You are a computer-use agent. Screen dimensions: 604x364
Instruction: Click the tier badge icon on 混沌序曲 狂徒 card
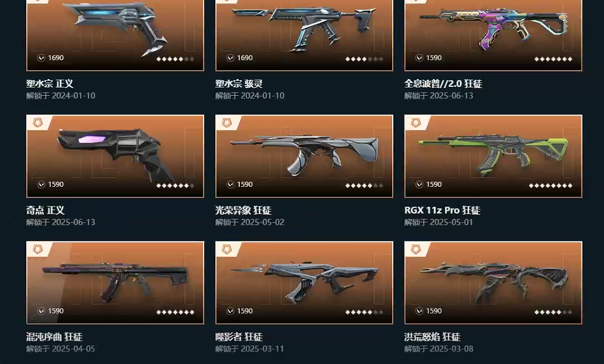point(37,249)
